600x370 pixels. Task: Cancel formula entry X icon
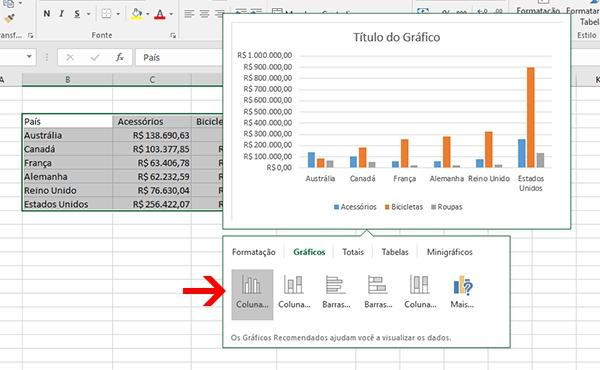click(x=70, y=57)
